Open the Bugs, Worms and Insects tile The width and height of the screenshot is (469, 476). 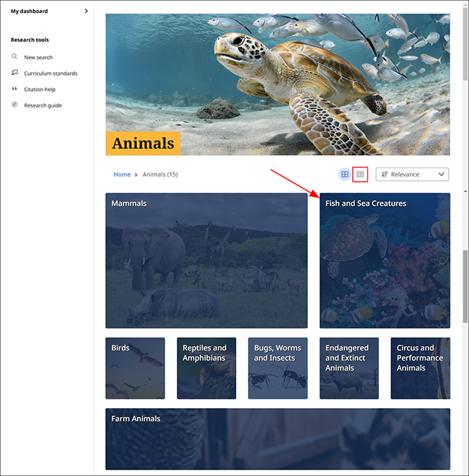278,369
